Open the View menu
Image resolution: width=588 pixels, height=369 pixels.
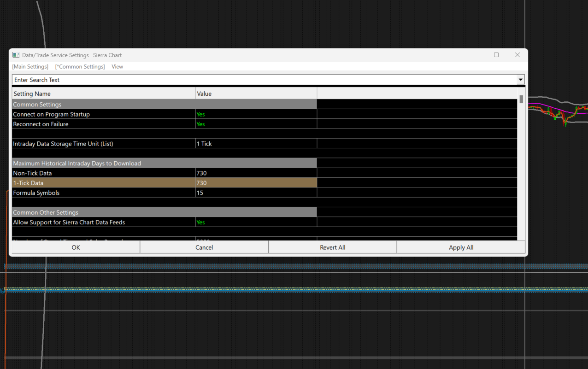(x=117, y=67)
